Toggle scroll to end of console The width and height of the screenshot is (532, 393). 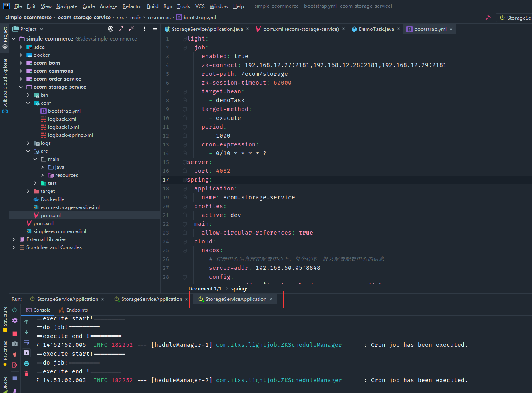[x=26, y=353]
